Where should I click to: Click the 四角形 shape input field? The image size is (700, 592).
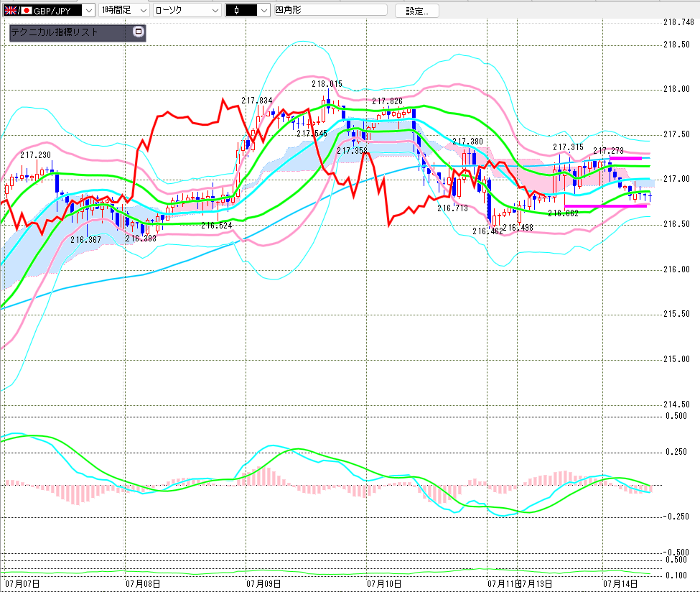point(330,10)
